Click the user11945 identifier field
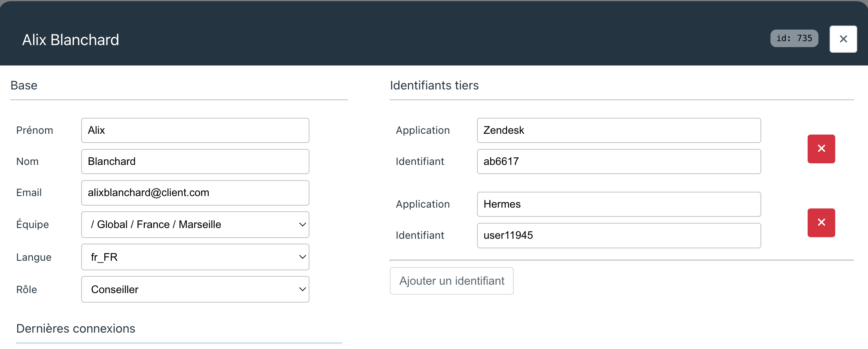Image resolution: width=868 pixels, height=349 pixels. [619, 235]
